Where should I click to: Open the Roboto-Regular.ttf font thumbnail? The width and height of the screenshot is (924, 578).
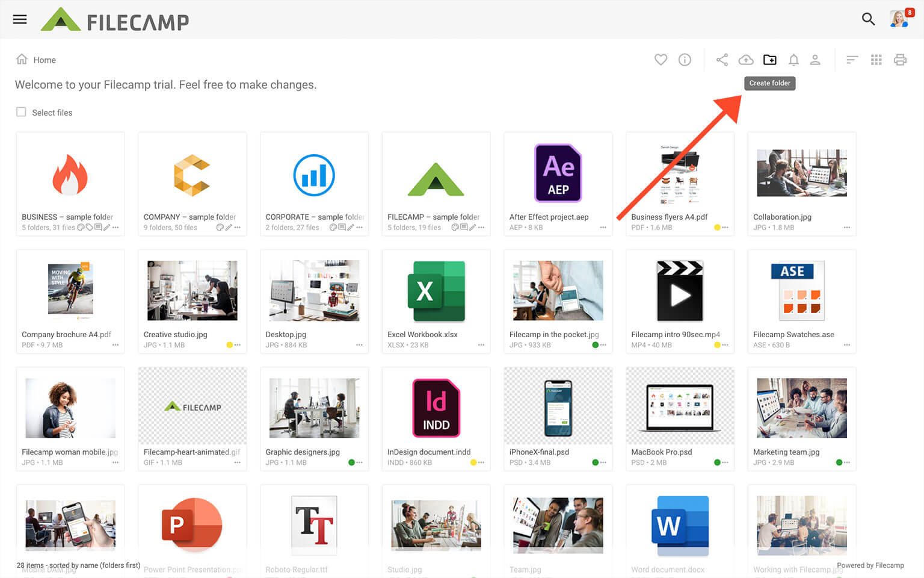point(314,525)
